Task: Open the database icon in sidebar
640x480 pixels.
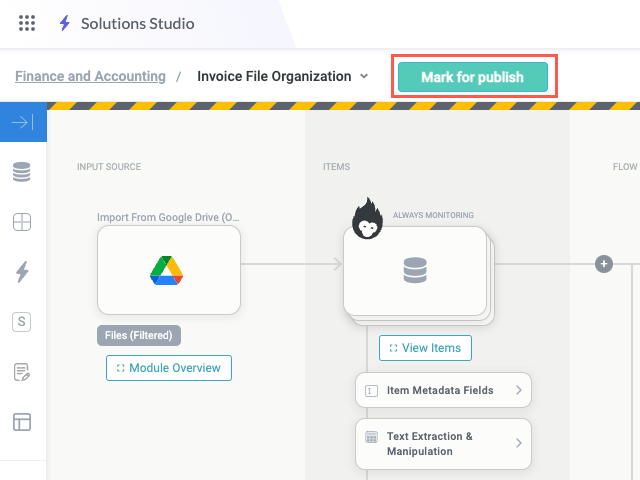Action: (x=22, y=173)
